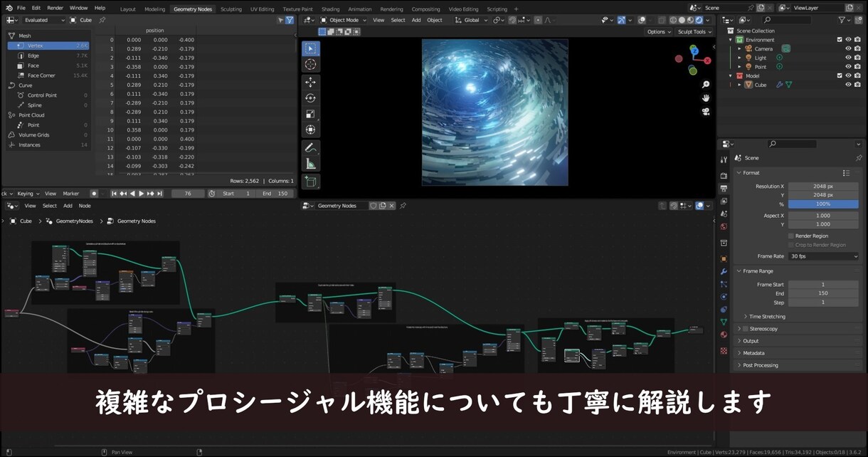
Task: Select the Face domain in spreadsheet
Action: (x=48, y=65)
